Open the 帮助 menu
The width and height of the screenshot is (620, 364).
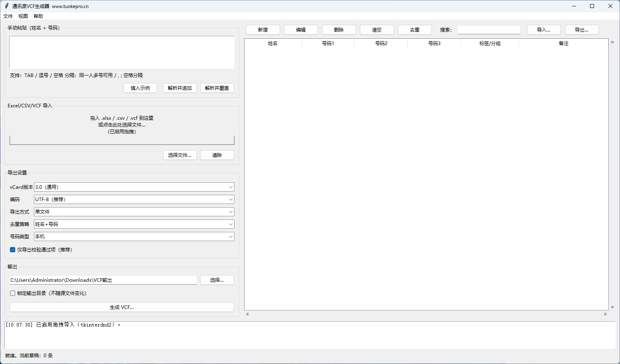[x=38, y=16]
